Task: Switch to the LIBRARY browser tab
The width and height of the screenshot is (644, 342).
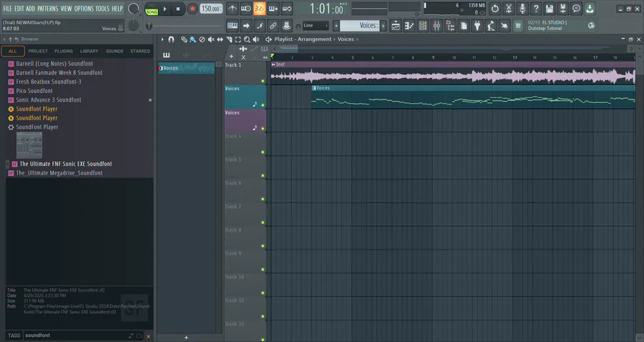Action: pos(89,51)
